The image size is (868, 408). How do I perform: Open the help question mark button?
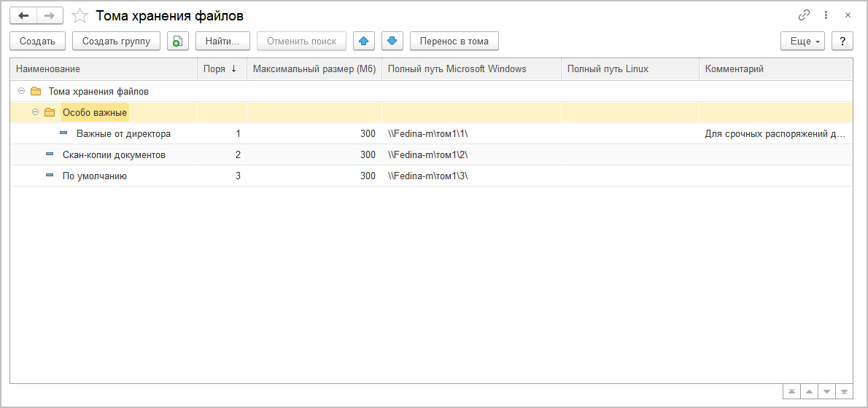842,42
